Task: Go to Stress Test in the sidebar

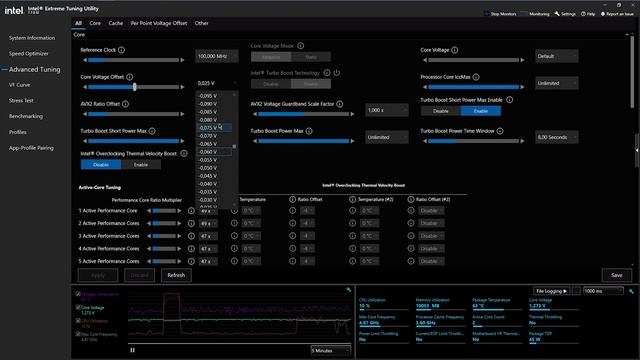Action: point(21,100)
